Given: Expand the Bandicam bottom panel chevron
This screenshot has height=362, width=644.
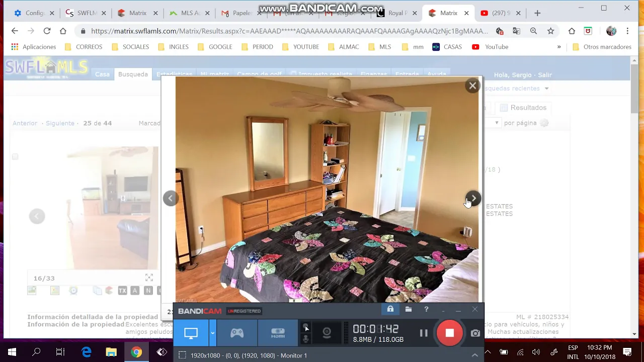Looking at the screenshot, I should (x=474, y=355).
